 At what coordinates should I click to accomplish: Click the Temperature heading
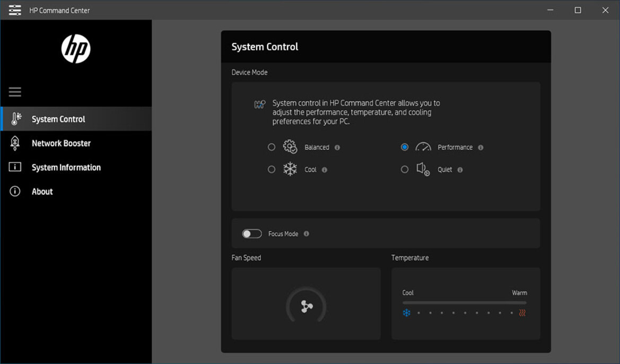click(410, 258)
